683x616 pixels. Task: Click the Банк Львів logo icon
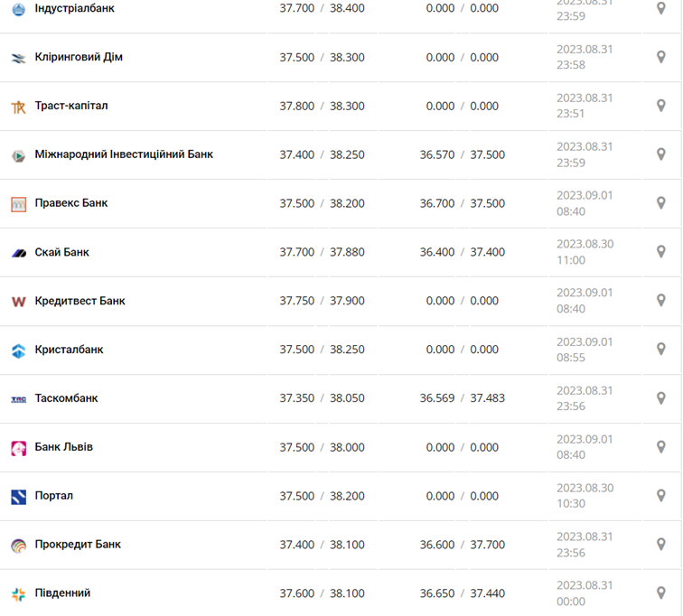(x=18, y=448)
